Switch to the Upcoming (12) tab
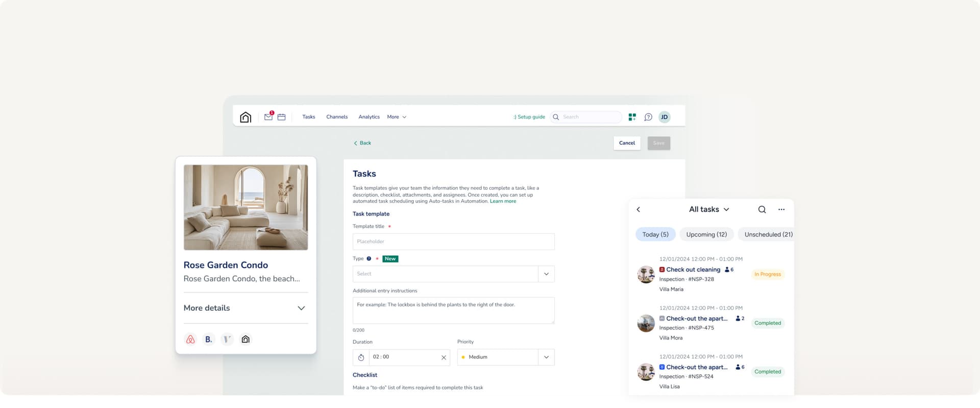This screenshot has height=408, width=980. (x=706, y=234)
